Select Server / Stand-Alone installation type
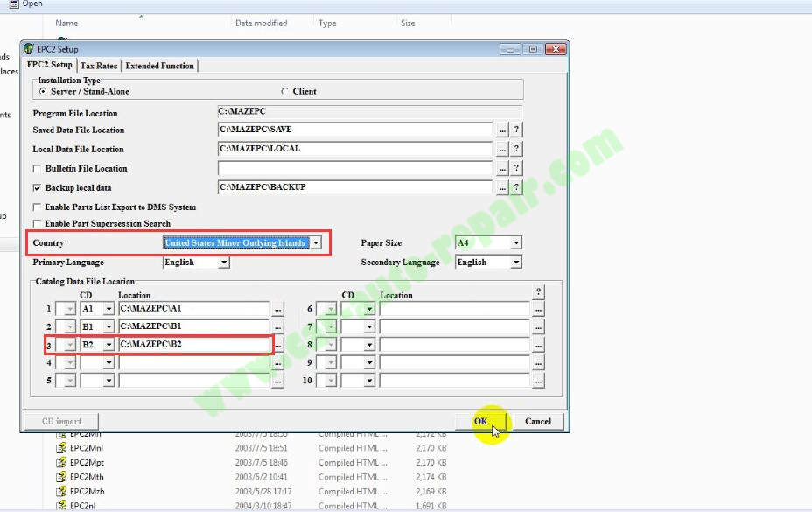 pos(43,91)
